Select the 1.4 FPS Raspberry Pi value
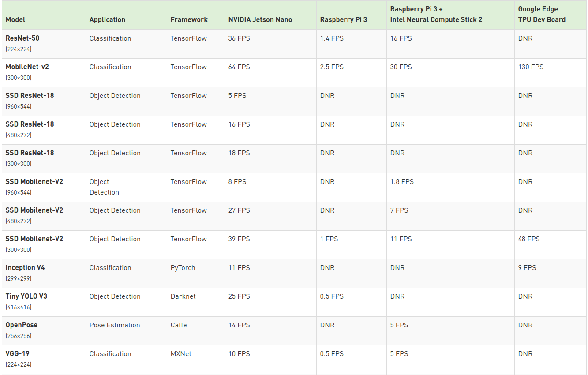This screenshot has width=588, height=375. point(332,38)
